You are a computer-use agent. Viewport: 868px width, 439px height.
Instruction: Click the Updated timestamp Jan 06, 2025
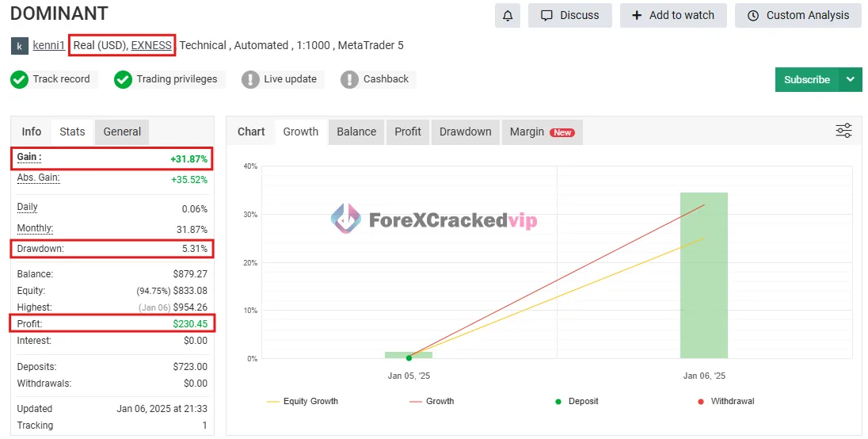(162, 409)
